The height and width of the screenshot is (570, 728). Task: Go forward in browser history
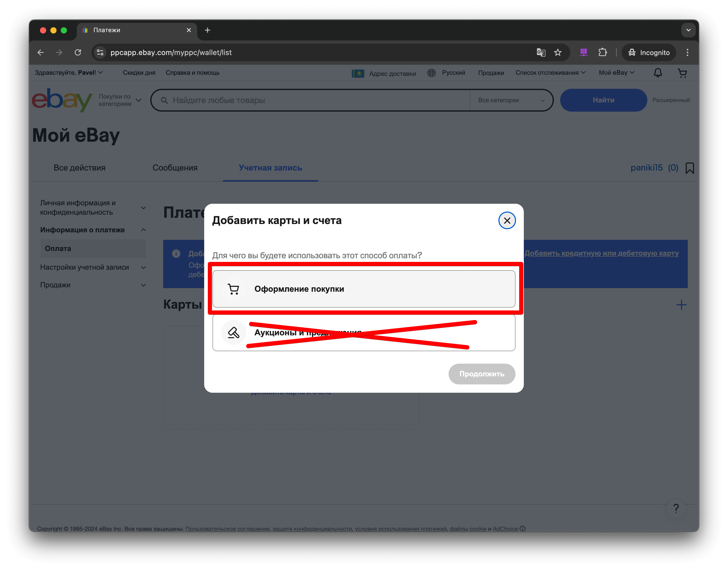coord(59,52)
